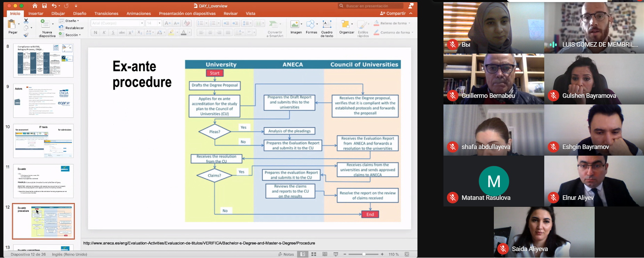
Task: Open the Quick Access Toolbar customize arrow
Action: point(76,6)
